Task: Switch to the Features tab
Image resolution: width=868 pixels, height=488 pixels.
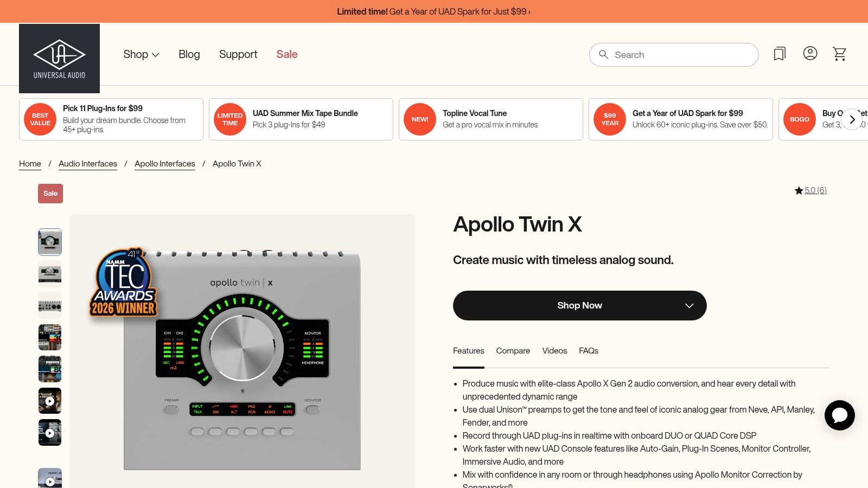Action: coord(469,351)
